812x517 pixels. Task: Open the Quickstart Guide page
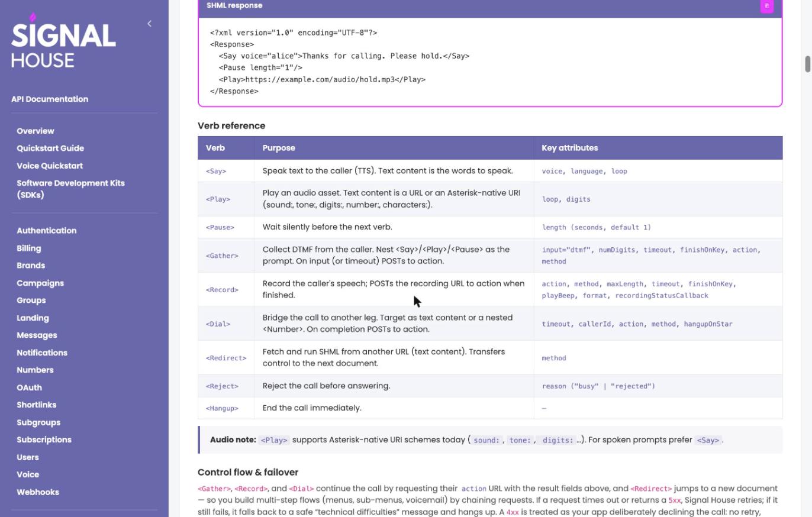click(50, 148)
